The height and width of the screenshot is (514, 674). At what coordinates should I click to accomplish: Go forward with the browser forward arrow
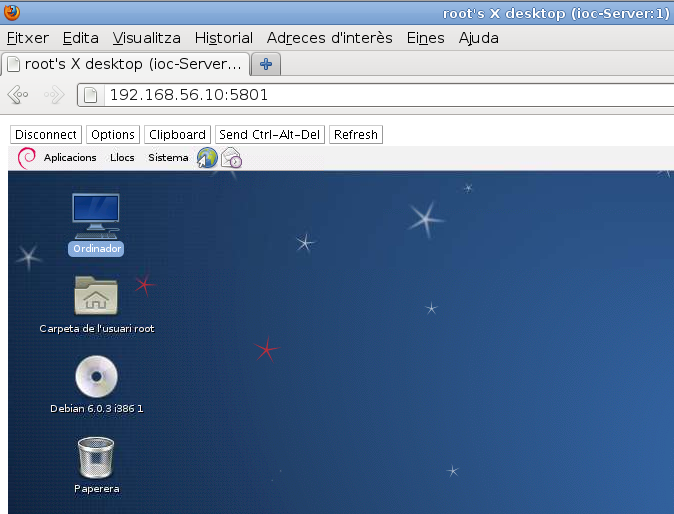pos(54,96)
